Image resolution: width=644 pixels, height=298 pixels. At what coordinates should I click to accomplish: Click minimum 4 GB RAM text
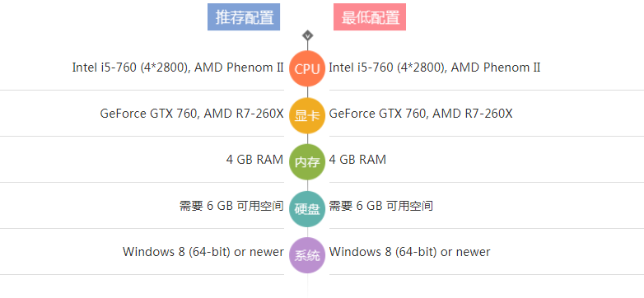[x=357, y=159]
